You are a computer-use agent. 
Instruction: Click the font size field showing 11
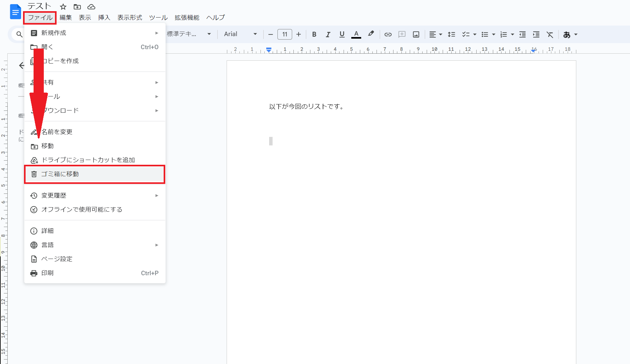[284, 34]
